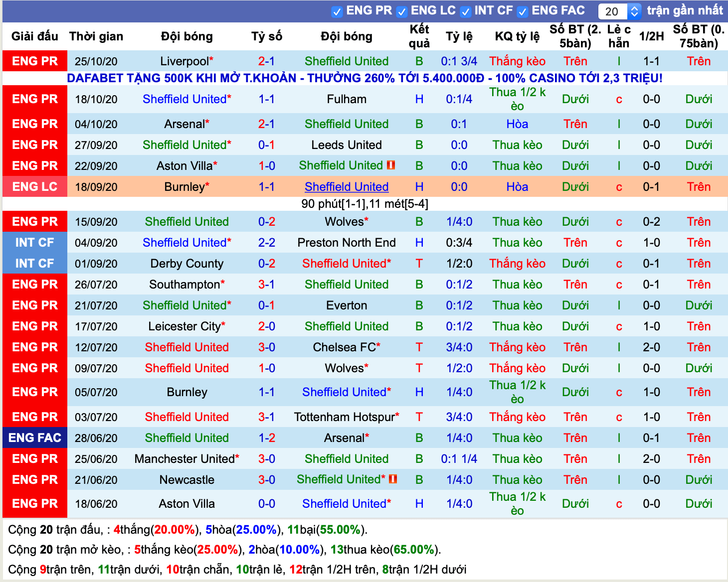728x582 pixels.
Task: Click Thắng kèo in Derby County row
Action: 517,264
